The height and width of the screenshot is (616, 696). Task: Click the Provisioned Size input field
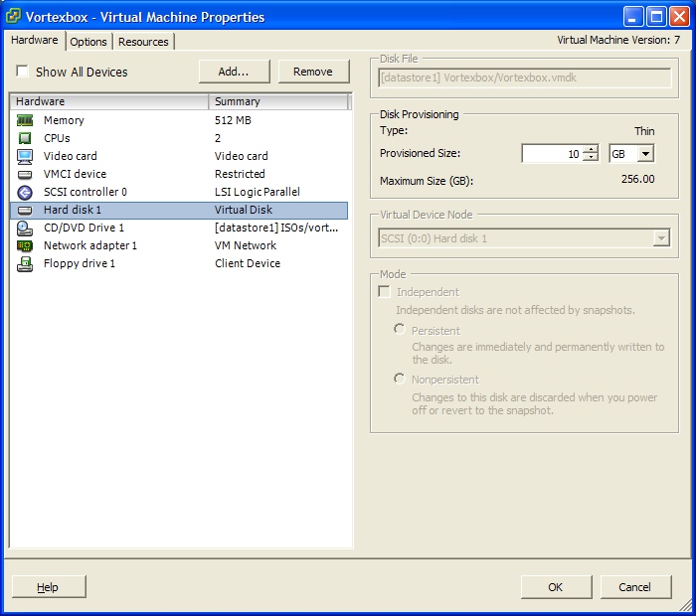[x=553, y=154]
